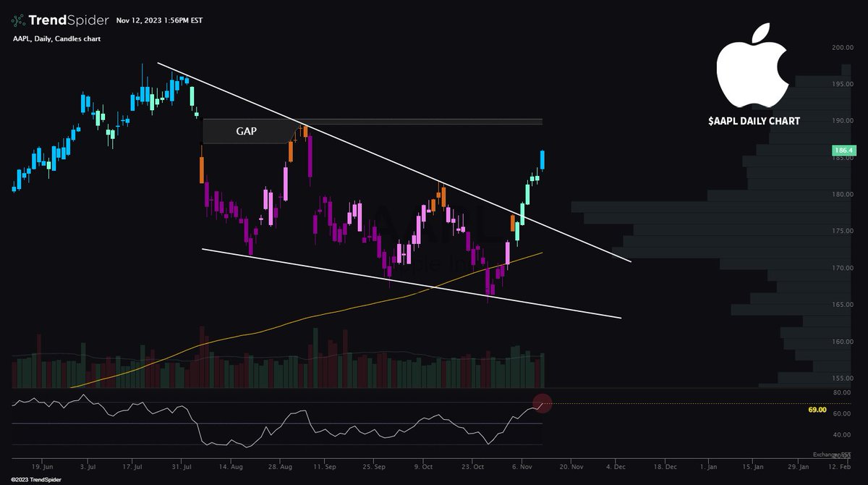This screenshot has width=868, height=485.
Task: Click the white Apple logo
Action: [x=752, y=65]
